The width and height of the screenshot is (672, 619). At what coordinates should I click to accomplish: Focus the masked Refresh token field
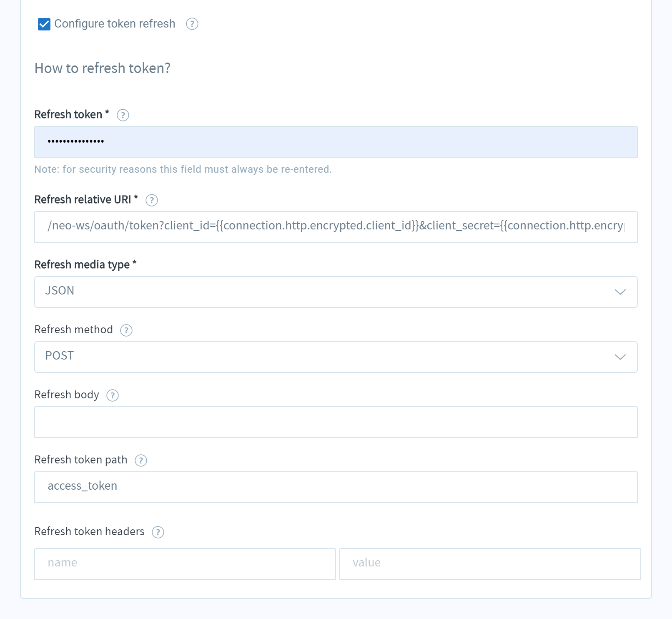(336, 142)
